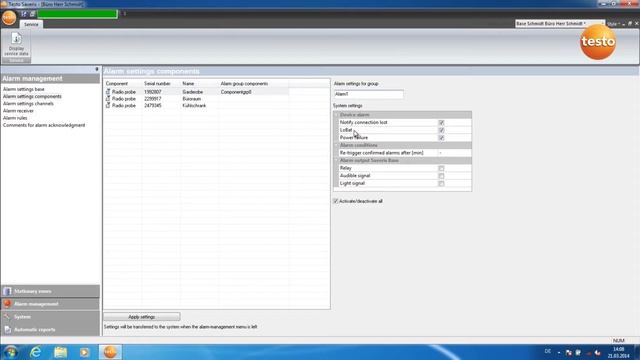640x360 pixels.
Task: Open Alarm settings channels in navigation
Action: (x=28, y=104)
